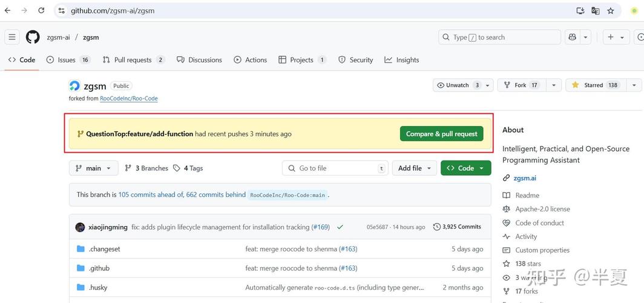The image size is (644, 303).
Task: Expand the Add file dropdown
Action: coord(415,168)
